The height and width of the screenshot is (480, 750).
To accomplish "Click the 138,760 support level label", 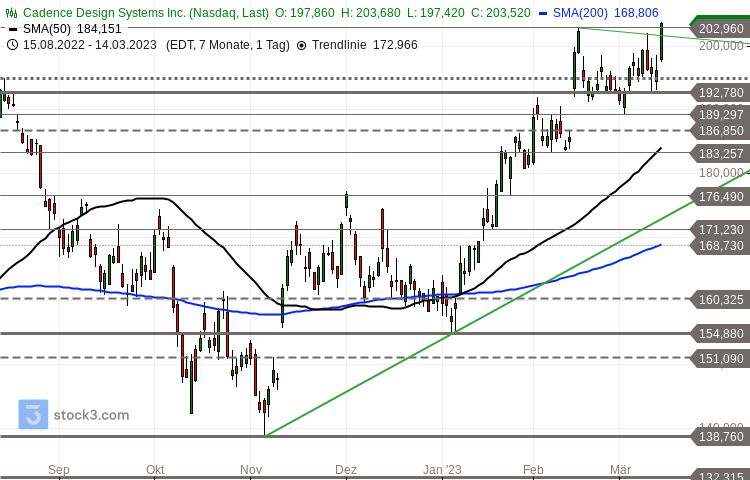I will [720, 436].
